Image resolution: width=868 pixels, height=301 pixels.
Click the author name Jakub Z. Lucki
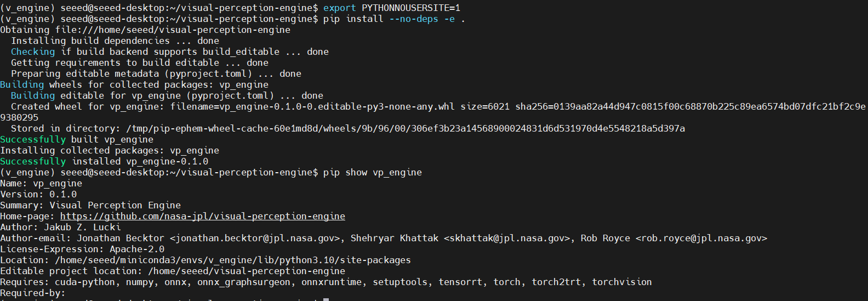82,227
